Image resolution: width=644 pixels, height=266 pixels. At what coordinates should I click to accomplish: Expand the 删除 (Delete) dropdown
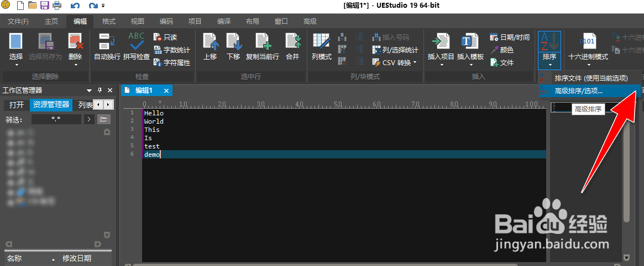(76, 65)
